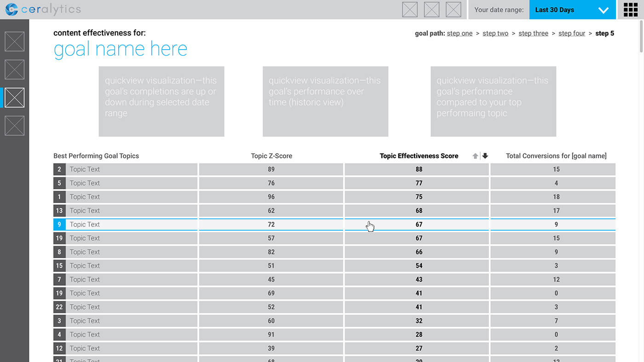The image size is (644, 362).
Task: Click the Ceralytics logo icon
Action: tap(11, 9)
